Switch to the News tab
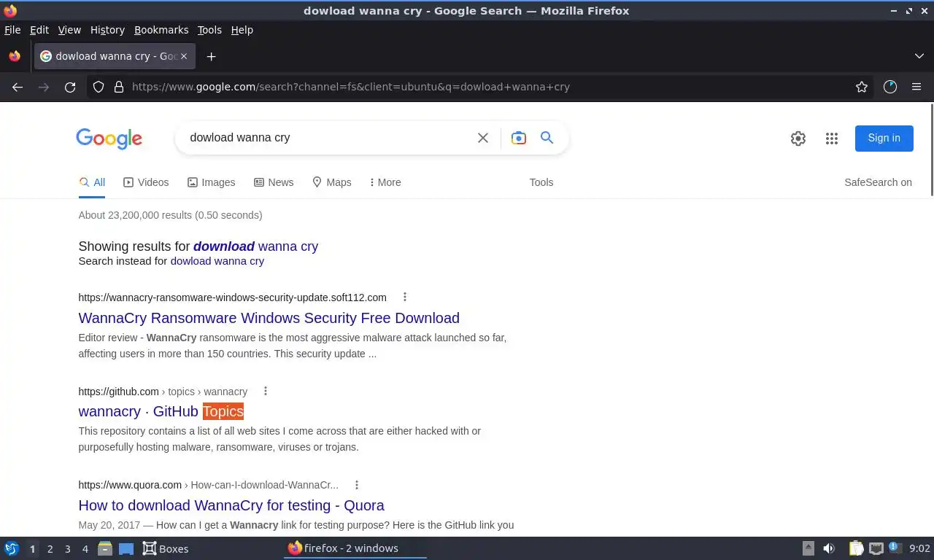Image resolution: width=934 pixels, height=560 pixels. pos(274,182)
